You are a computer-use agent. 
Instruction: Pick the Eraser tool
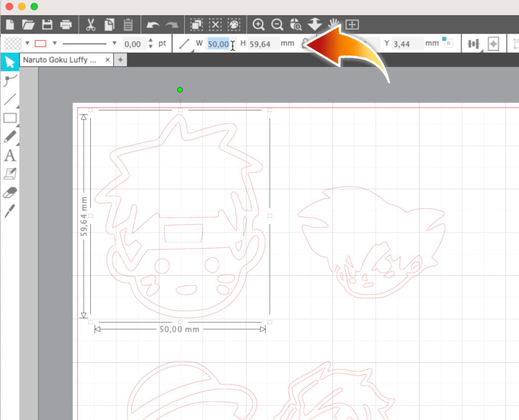9,193
